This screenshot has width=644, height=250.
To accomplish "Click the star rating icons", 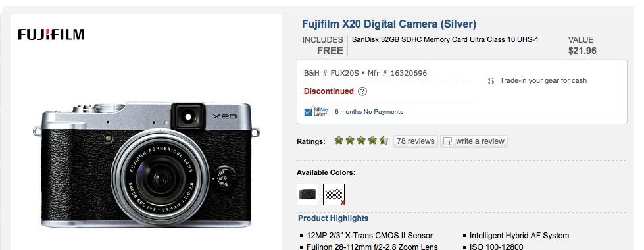I will click(x=361, y=141).
